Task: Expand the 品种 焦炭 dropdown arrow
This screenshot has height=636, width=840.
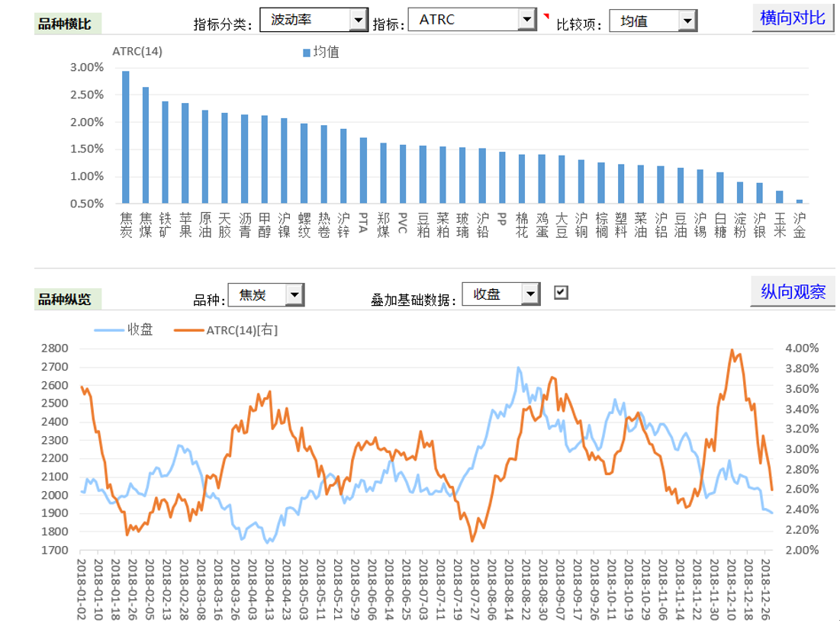Action: (x=294, y=294)
